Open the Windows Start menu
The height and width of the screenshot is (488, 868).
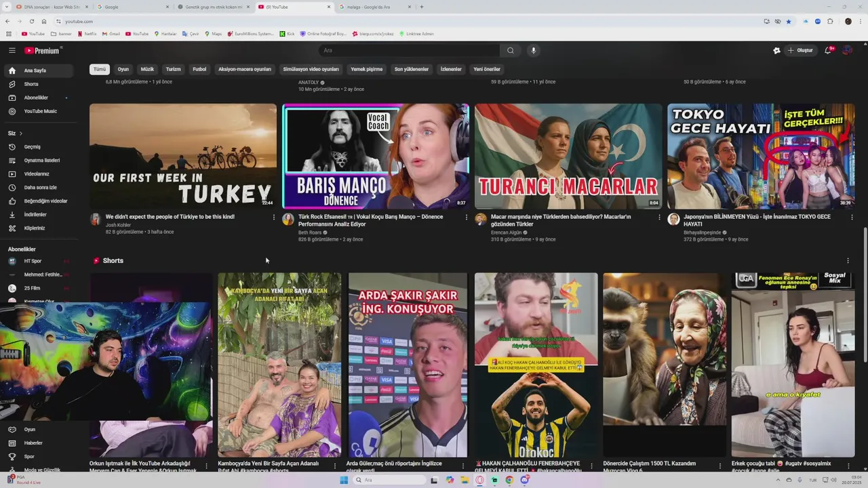pyautogui.click(x=344, y=480)
